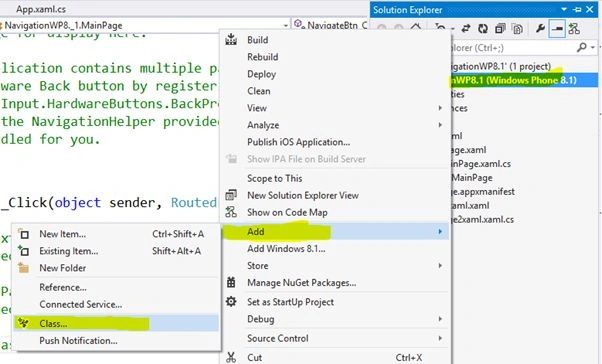
Task: Choose Connected Service... in submenu
Action: (x=116, y=304)
